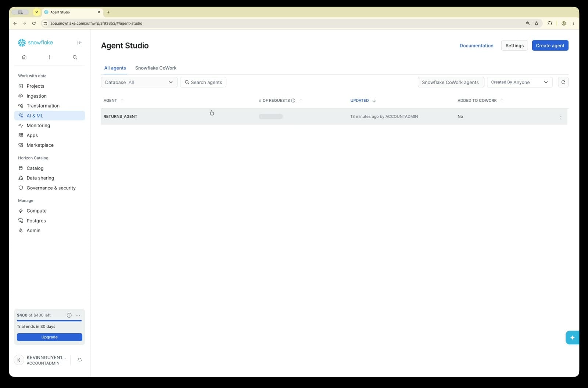Click the Snowflake CoWork agents button
The height and width of the screenshot is (388, 588).
click(x=451, y=82)
